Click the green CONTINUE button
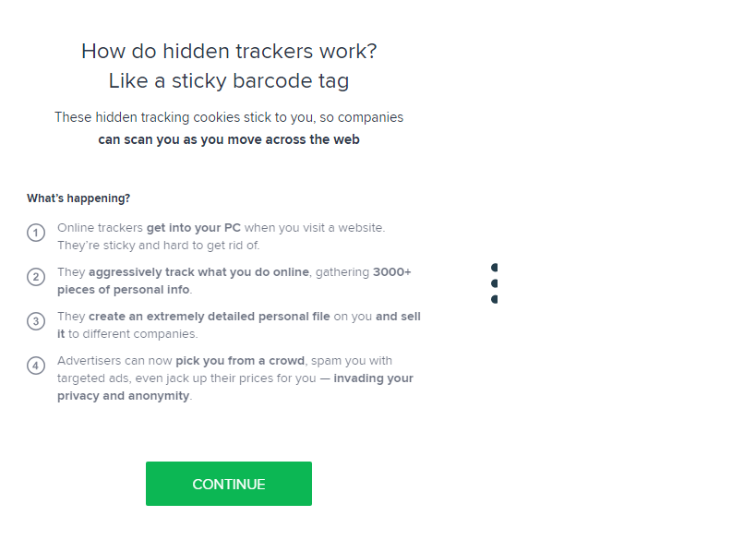756x540 pixels. click(229, 484)
